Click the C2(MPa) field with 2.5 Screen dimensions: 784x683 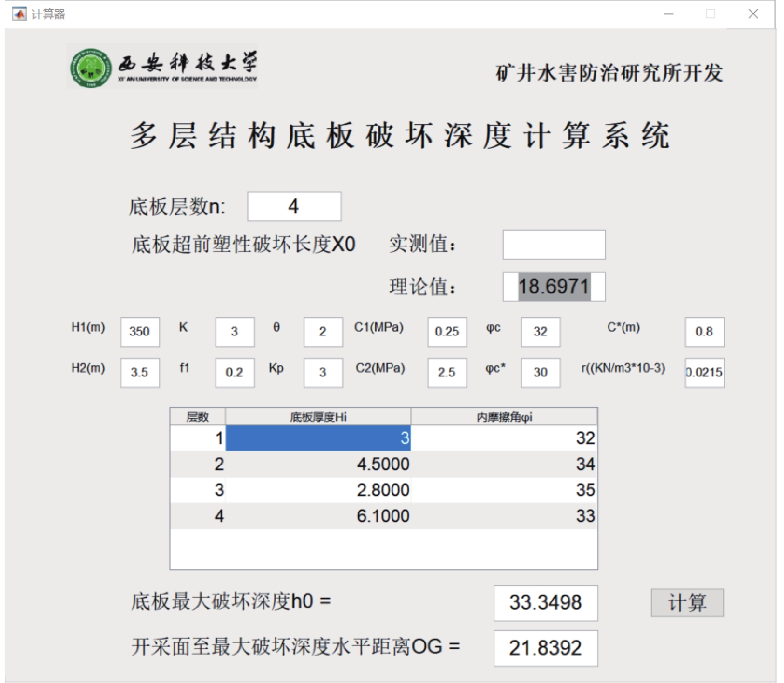point(447,373)
